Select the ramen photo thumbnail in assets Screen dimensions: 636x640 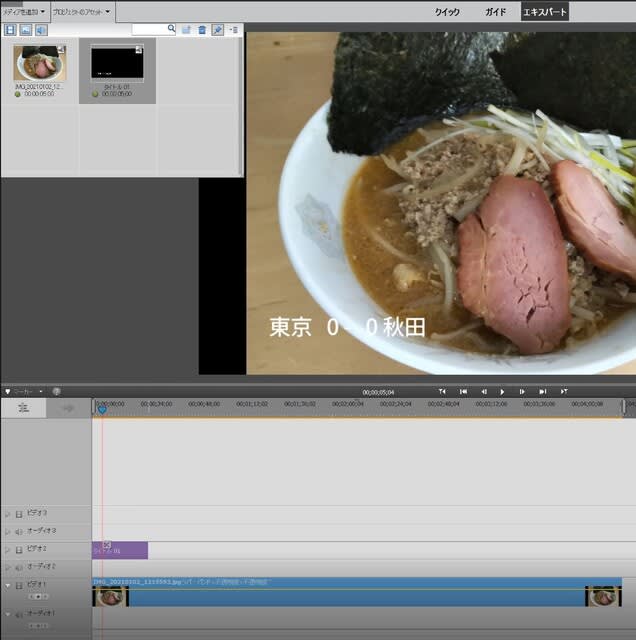(x=40, y=65)
